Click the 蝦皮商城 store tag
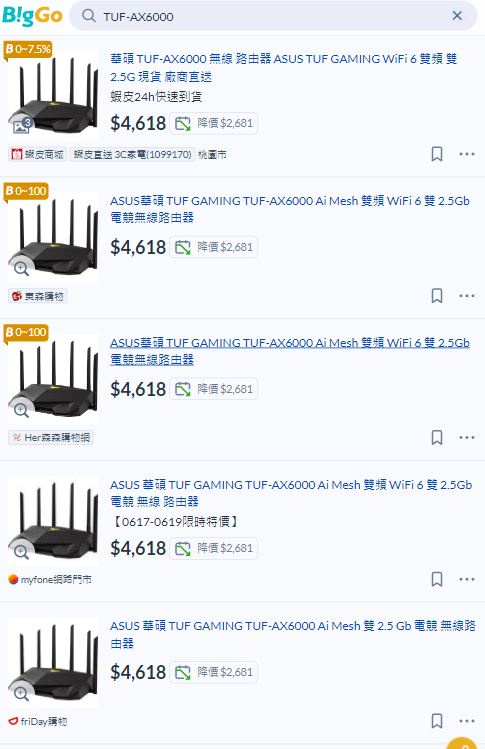Viewport: 485px width, 749px height. point(38,154)
